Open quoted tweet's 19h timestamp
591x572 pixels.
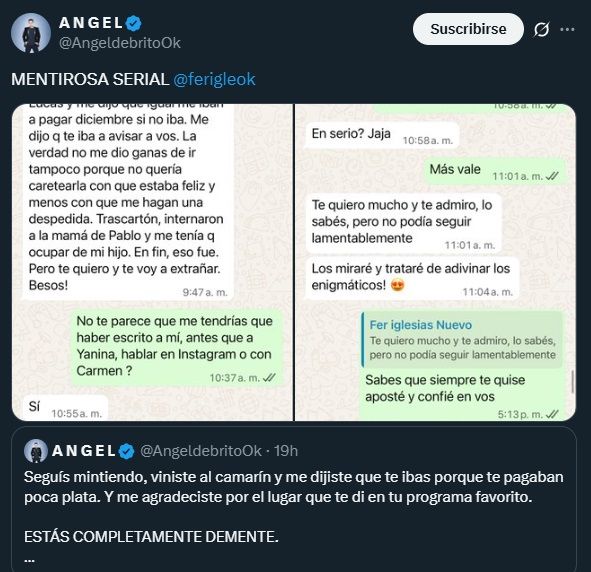pyautogui.click(x=286, y=451)
